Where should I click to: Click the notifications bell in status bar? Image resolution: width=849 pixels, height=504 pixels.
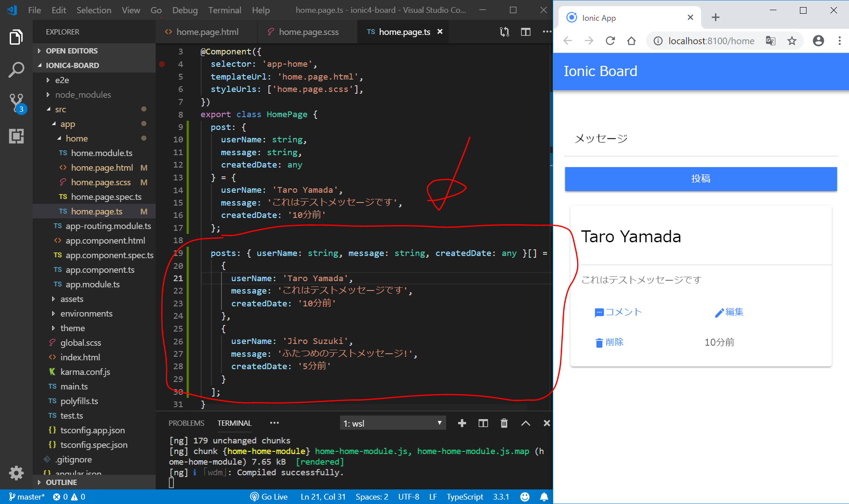tap(544, 496)
